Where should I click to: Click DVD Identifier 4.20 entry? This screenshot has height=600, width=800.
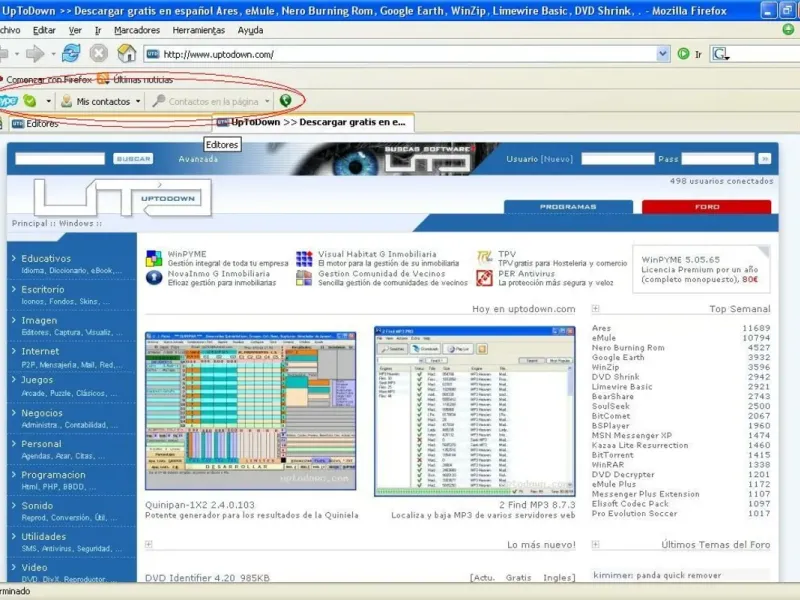click(x=207, y=578)
